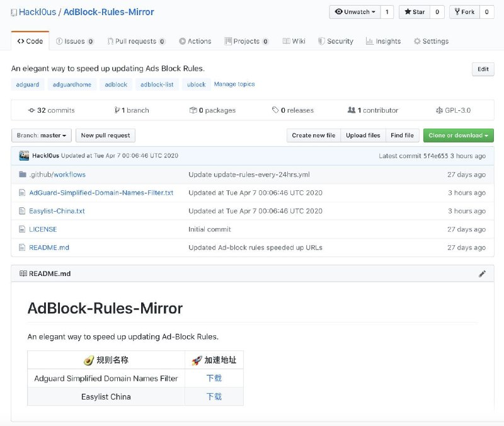Click the adguard topic tag
This screenshot has height=426, width=504.
point(28,84)
